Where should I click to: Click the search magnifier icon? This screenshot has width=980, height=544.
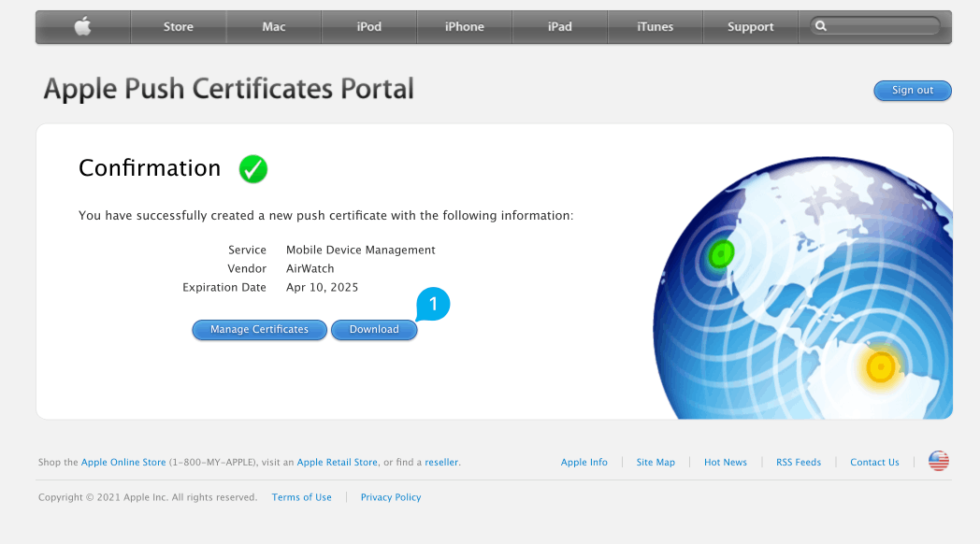coord(821,26)
